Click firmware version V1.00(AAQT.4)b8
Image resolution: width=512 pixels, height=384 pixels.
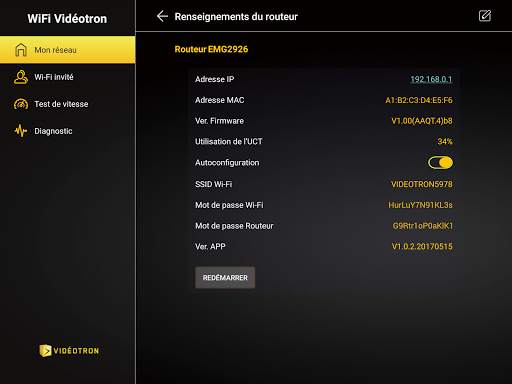point(422,121)
